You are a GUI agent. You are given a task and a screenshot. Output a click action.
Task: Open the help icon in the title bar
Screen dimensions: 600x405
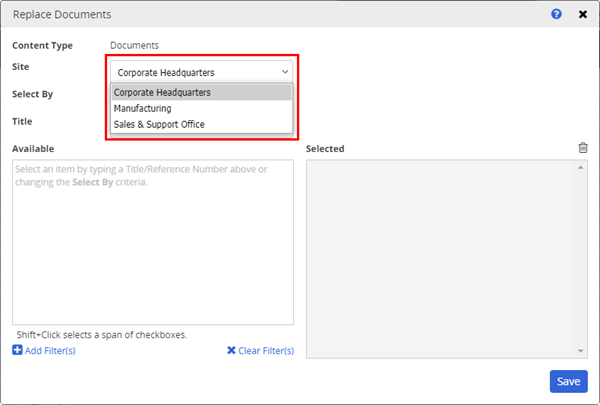point(557,15)
